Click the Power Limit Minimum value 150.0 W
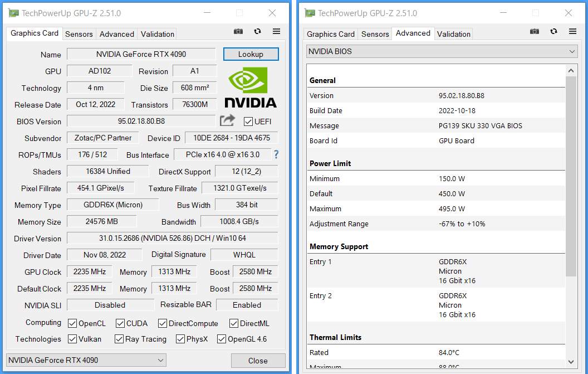Viewport: 588px width, 374px height. 452,179
